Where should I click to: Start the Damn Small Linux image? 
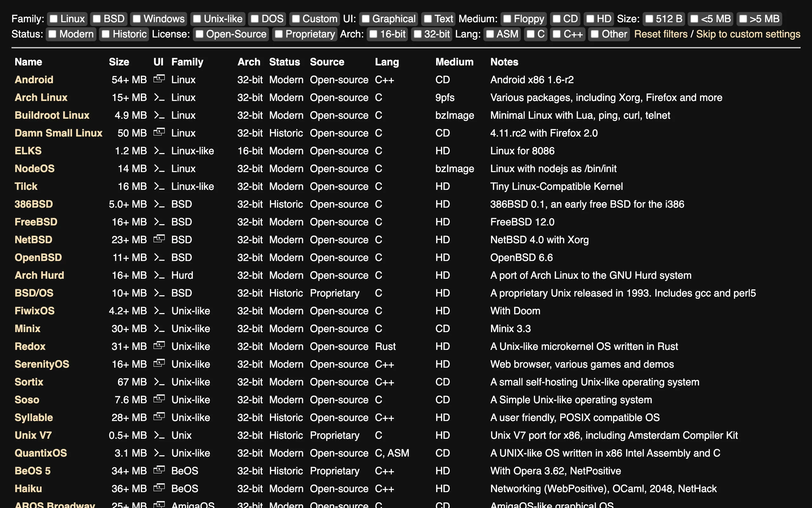58,133
